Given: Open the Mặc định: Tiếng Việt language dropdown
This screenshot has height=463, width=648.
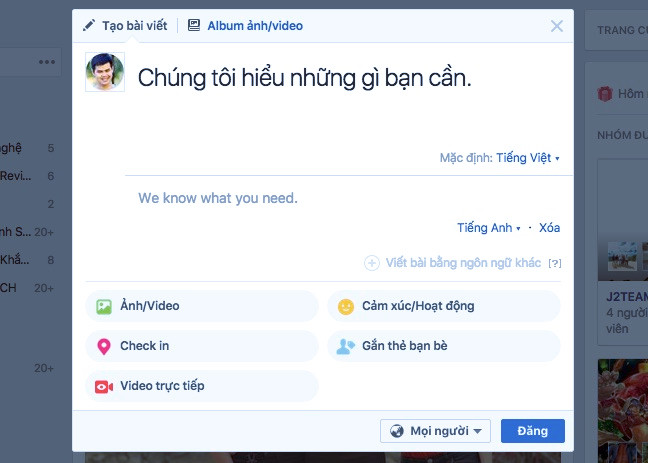Looking at the screenshot, I should [500, 158].
